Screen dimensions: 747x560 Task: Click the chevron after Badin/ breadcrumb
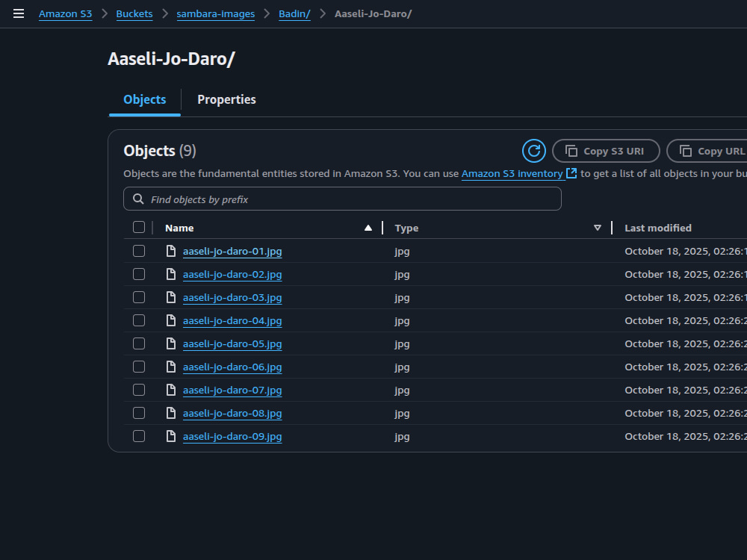click(323, 13)
